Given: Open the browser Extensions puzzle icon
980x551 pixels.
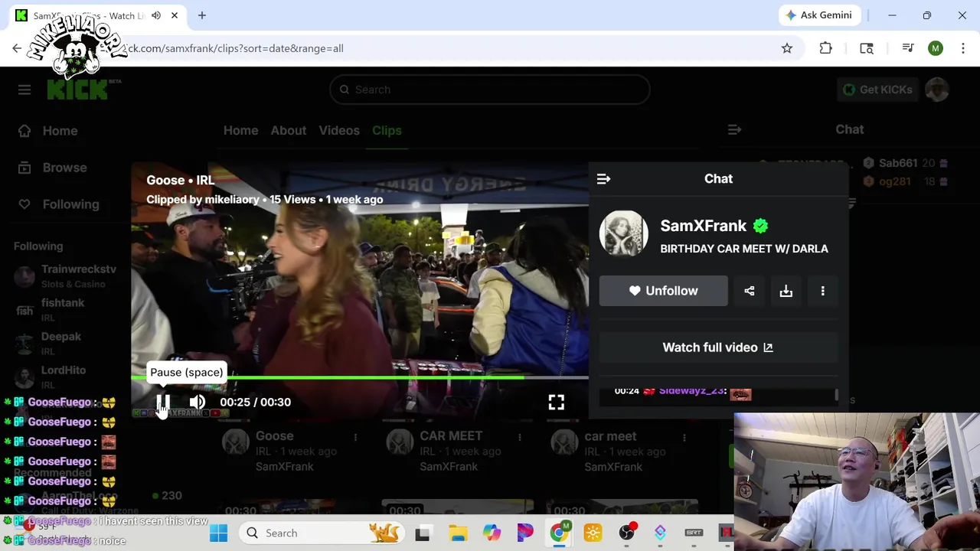Looking at the screenshot, I should [x=825, y=48].
